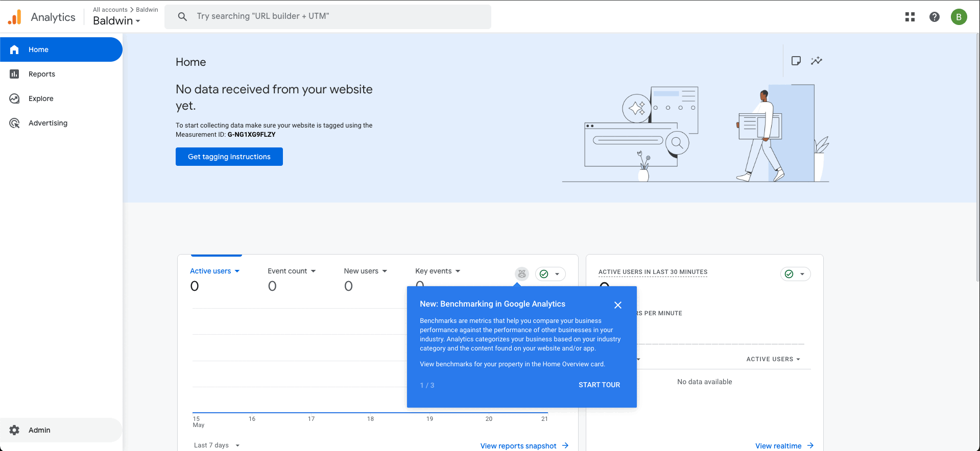Open data quality checkmark on realtime card
The image size is (980, 451).
click(x=795, y=274)
